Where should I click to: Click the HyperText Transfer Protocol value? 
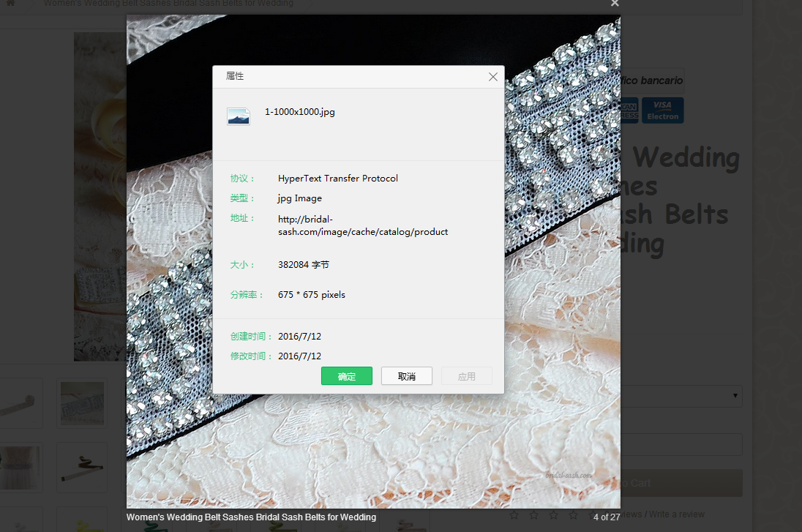click(338, 178)
